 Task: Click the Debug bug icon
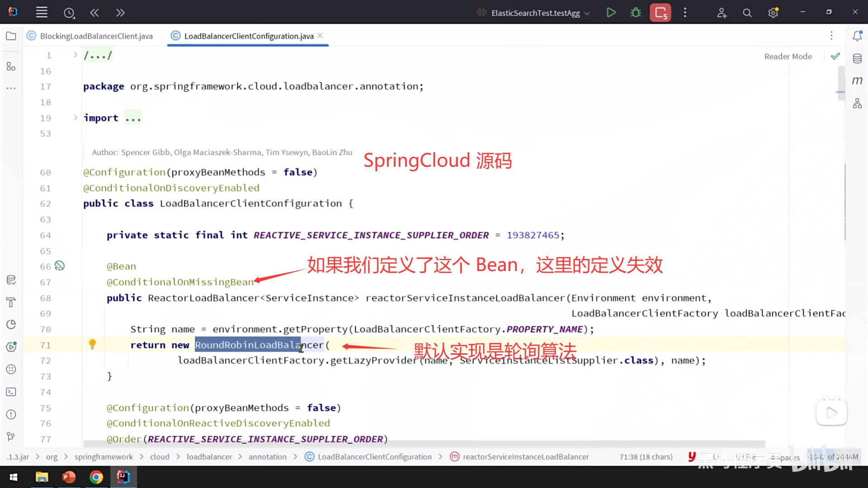(x=636, y=13)
